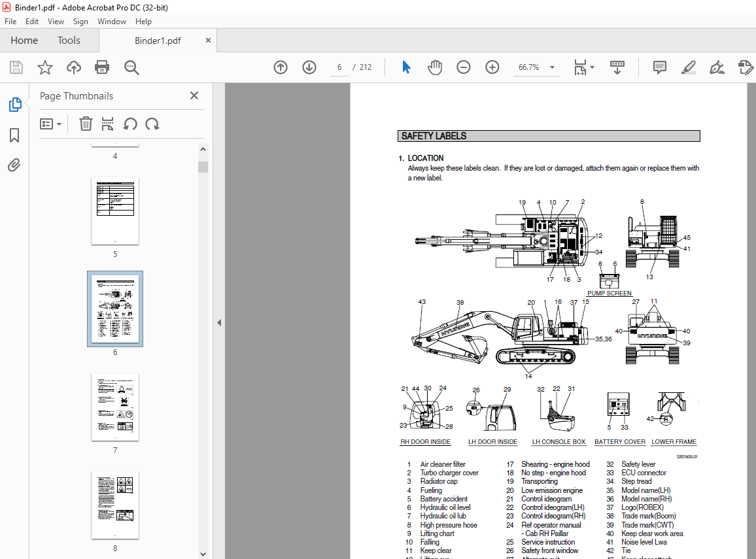Click the PUMP SCREEN diagram label
This screenshot has width=756, height=559.
(610, 293)
